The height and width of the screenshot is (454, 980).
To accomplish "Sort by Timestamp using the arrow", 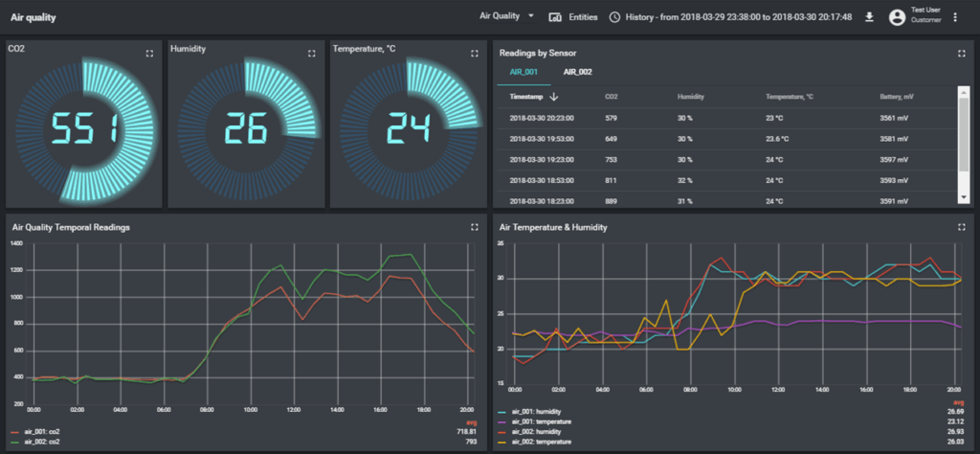I will [x=554, y=97].
